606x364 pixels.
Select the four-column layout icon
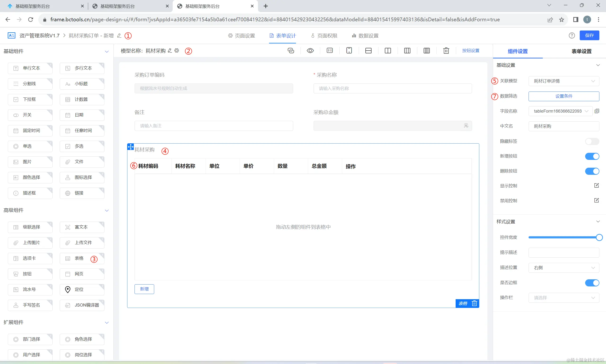[x=426, y=51]
